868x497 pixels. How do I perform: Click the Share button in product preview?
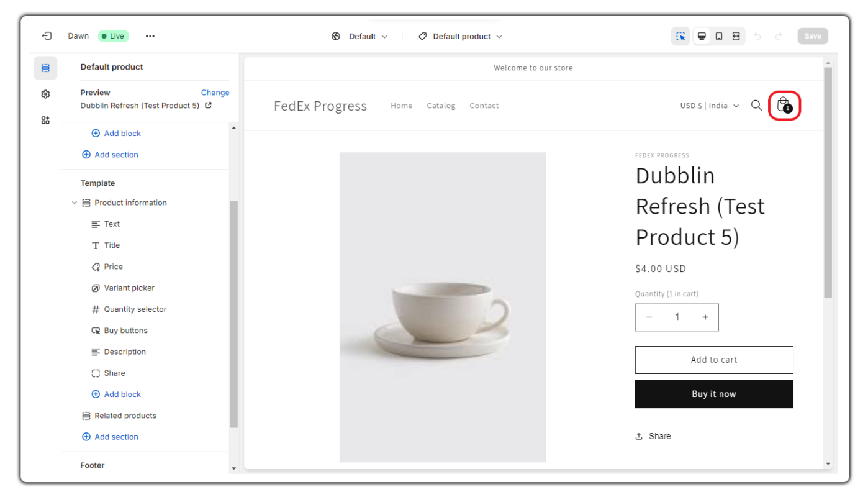pyautogui.click(x=653, y=436)
